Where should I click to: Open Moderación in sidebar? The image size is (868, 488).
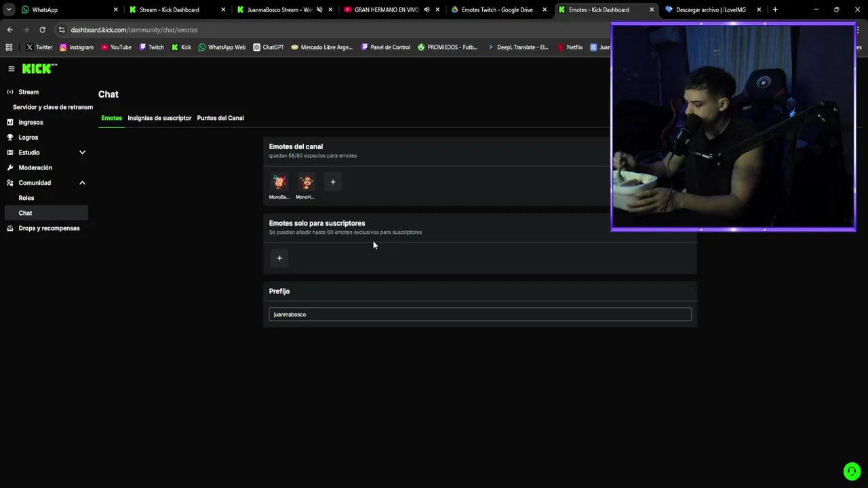coord(35,167)
